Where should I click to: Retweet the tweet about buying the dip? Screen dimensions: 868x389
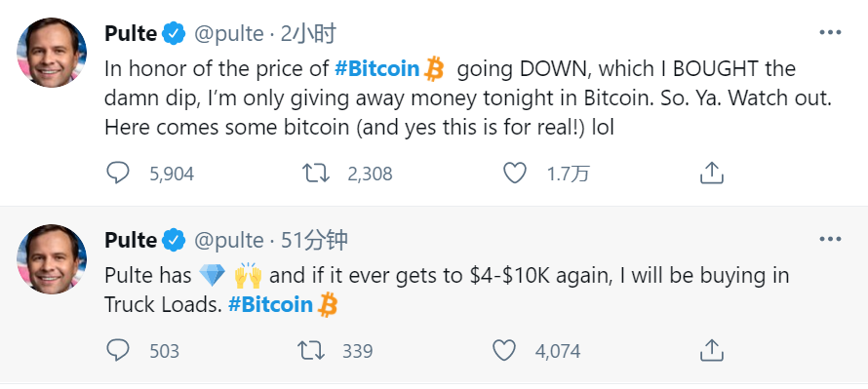click(x=316, y=174)
